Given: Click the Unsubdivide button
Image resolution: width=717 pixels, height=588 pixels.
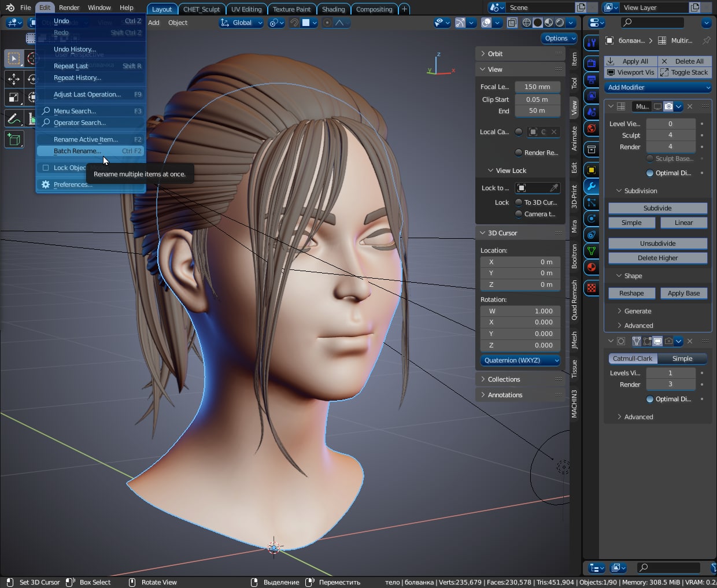Looking at the screenshot, I should [x=658, y=243].
